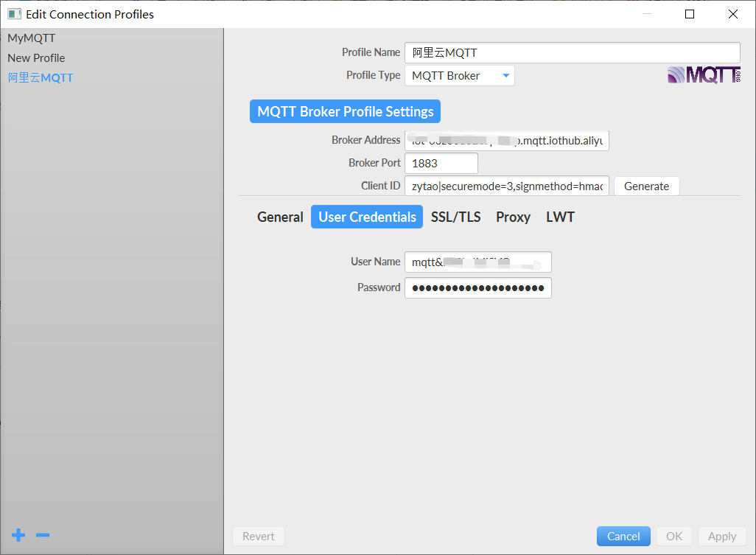The image size is (756, 555).
Task: Click the Password input field
Action: coord(477,287)
